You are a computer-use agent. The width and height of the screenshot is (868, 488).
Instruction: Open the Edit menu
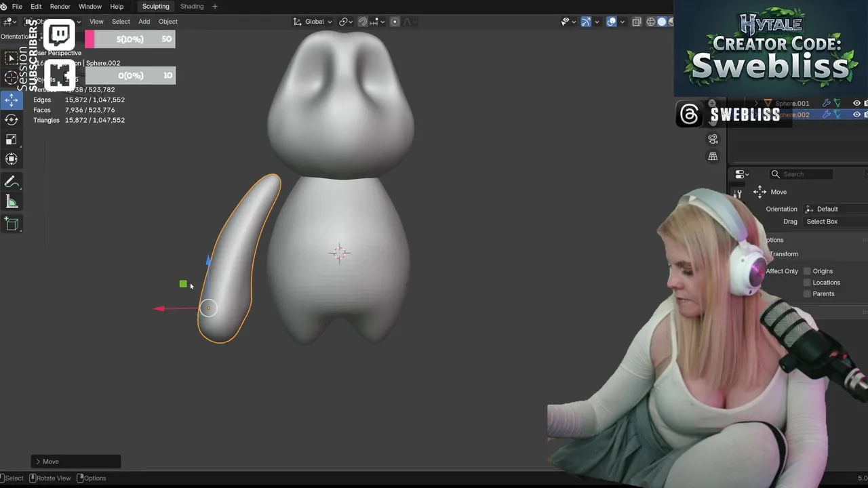click(36, 7)
